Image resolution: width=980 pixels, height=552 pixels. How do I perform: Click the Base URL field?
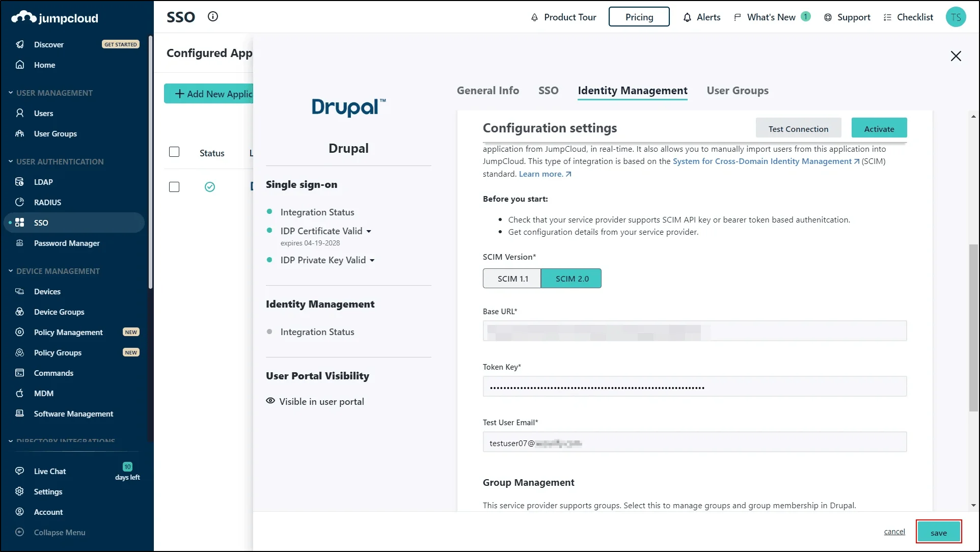(695, 331)
